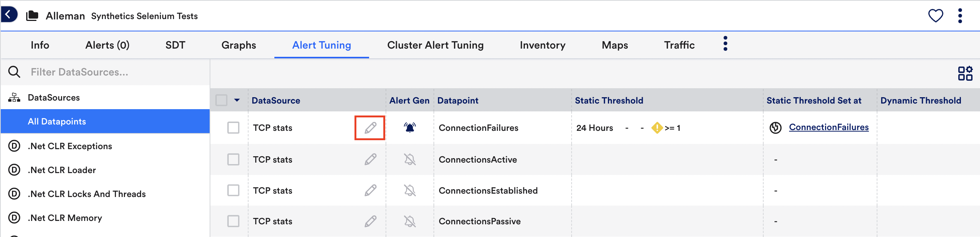Click Alert Gen column header

tap(409, 100)
